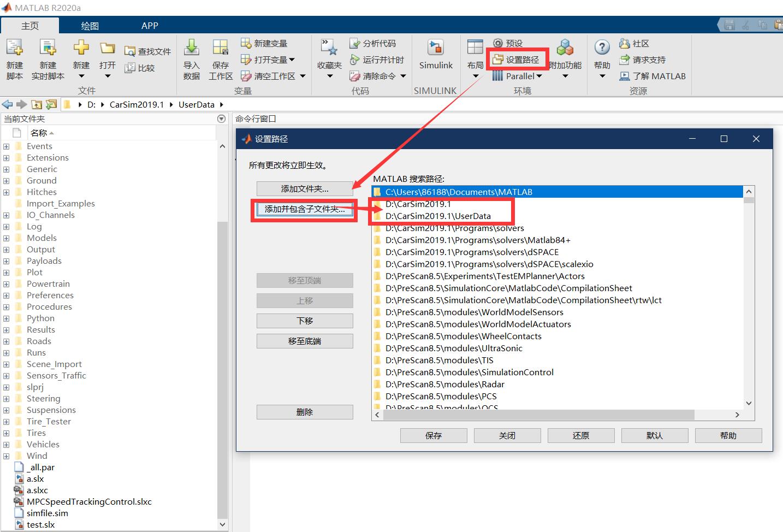The width and height of the screenshot is (783, 532).
Task: Click search path list vertical scrollbar down arrow
Action: point(749,403)
